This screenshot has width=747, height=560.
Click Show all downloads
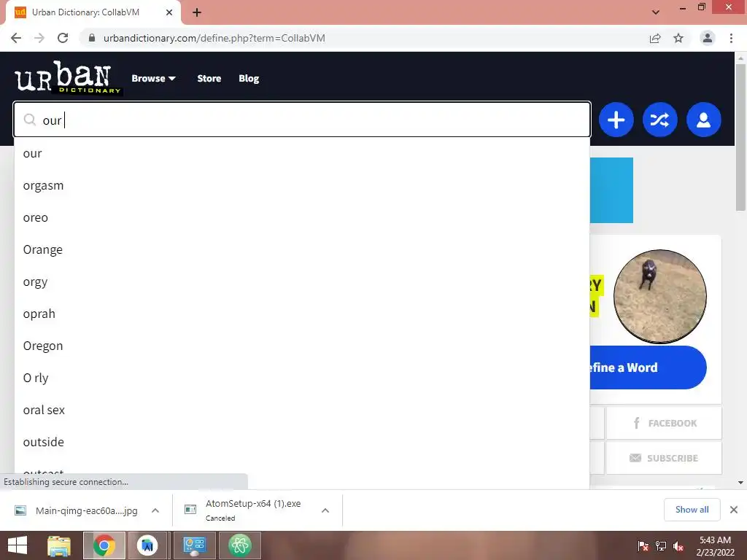click(x=692, y=510)
